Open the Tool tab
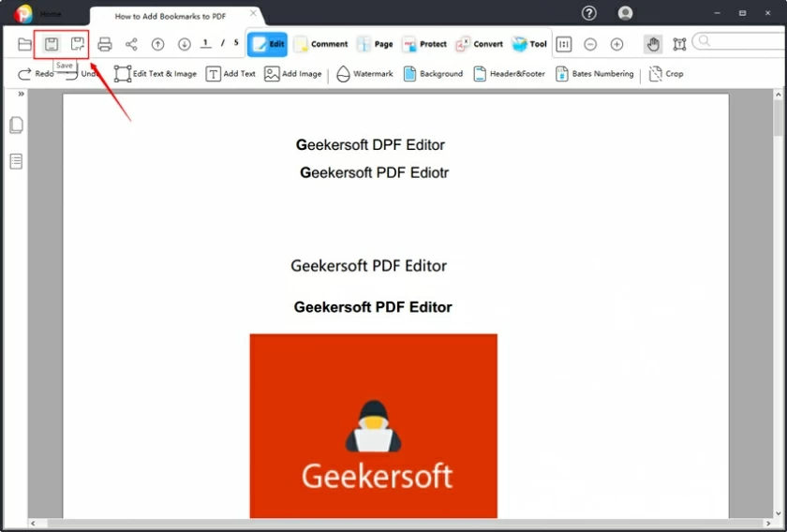 point(529,44)
